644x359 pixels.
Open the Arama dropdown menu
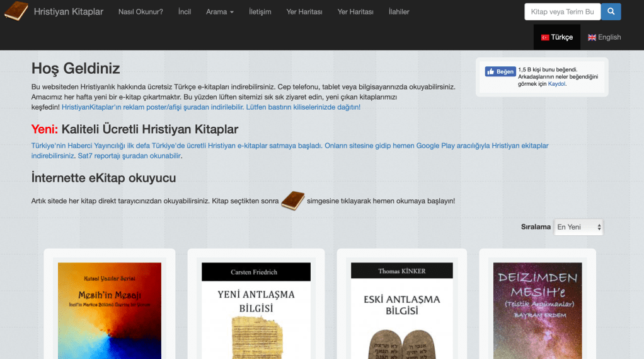(219, 12)
